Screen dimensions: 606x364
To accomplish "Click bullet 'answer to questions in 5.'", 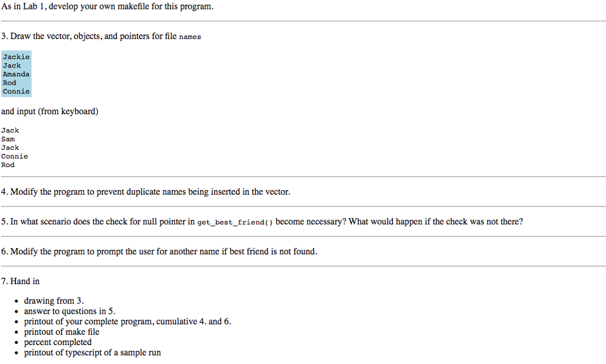I will (x=70, y=311).
